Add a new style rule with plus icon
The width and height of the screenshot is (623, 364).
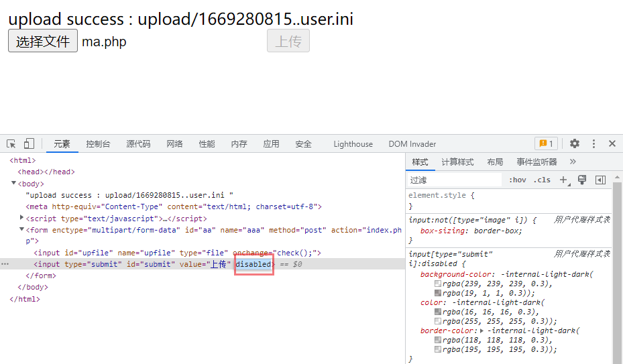click(x=564, y=180)
